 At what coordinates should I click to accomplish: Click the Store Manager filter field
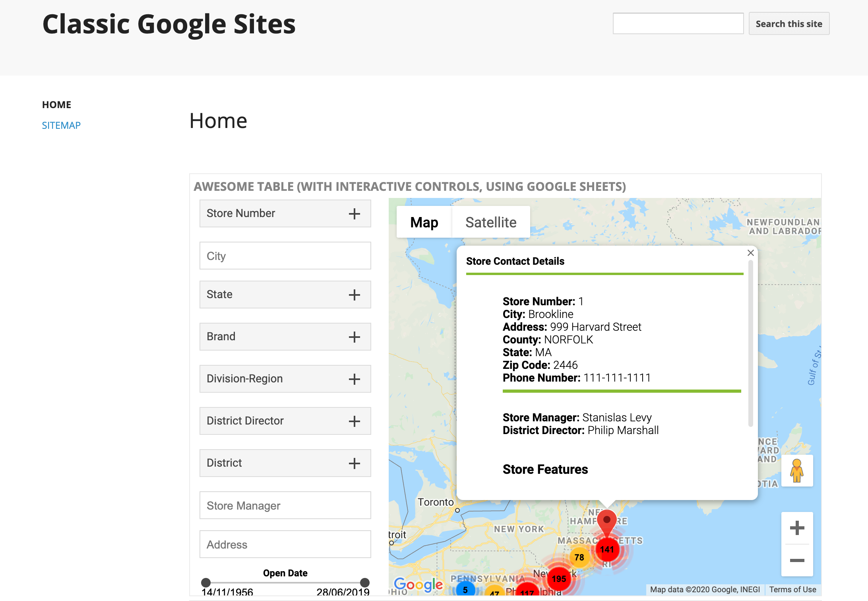(x=285, y=505)
